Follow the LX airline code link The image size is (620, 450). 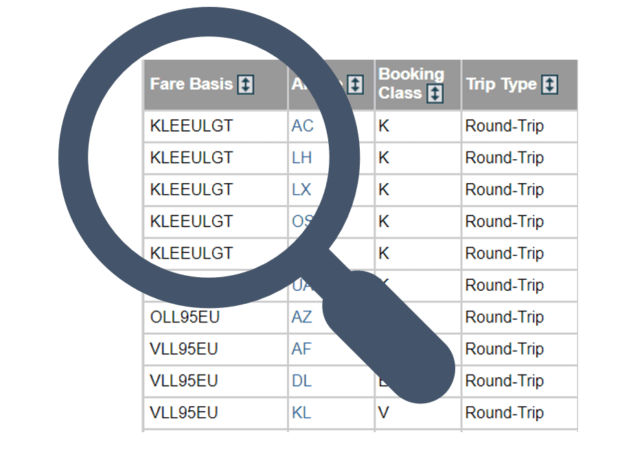click(301, 190)
